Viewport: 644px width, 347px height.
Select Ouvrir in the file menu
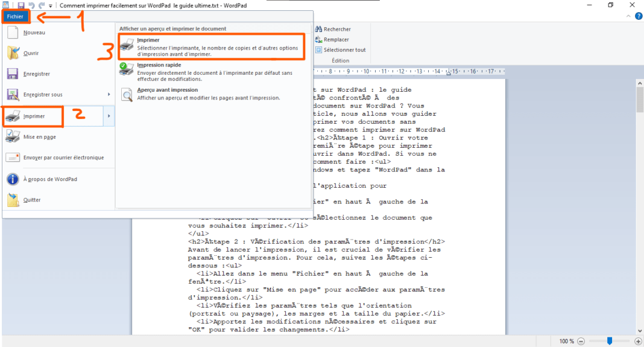[x=58, y=53]
